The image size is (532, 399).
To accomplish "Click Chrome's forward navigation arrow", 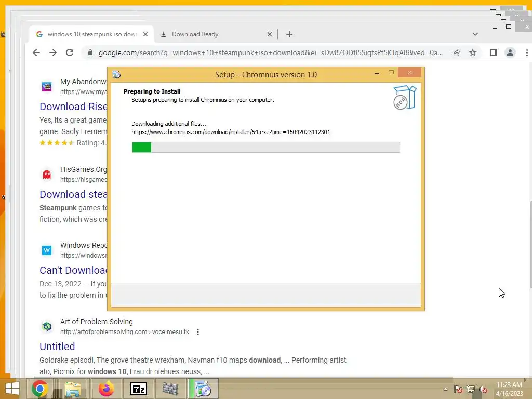I will pos(53,52).
